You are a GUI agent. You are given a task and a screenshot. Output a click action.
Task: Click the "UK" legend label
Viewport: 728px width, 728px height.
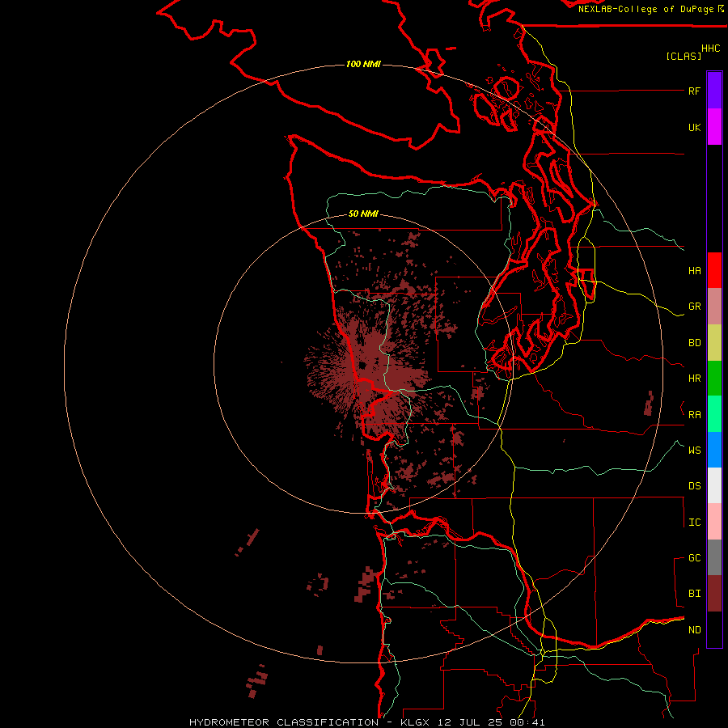694,127
